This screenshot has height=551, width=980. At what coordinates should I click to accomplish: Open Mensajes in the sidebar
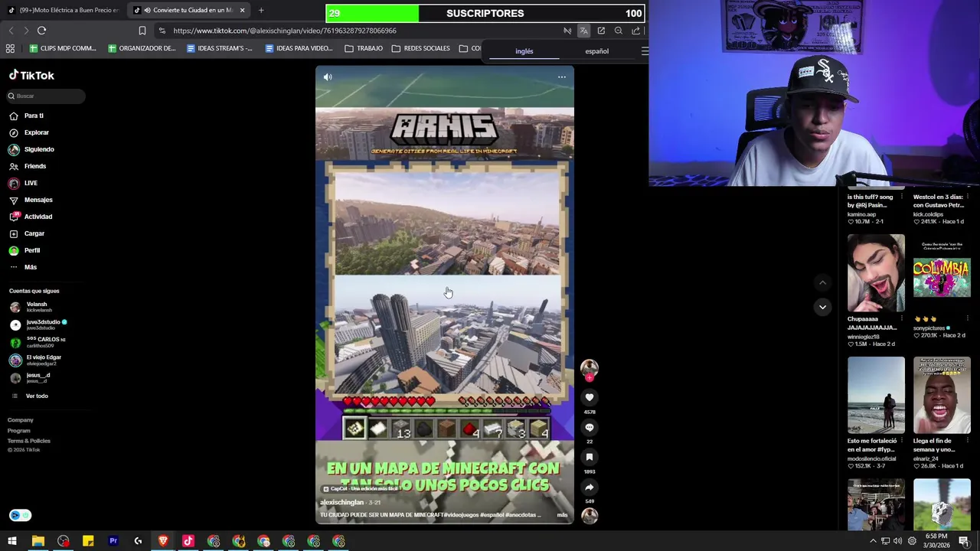click(38, 200)
